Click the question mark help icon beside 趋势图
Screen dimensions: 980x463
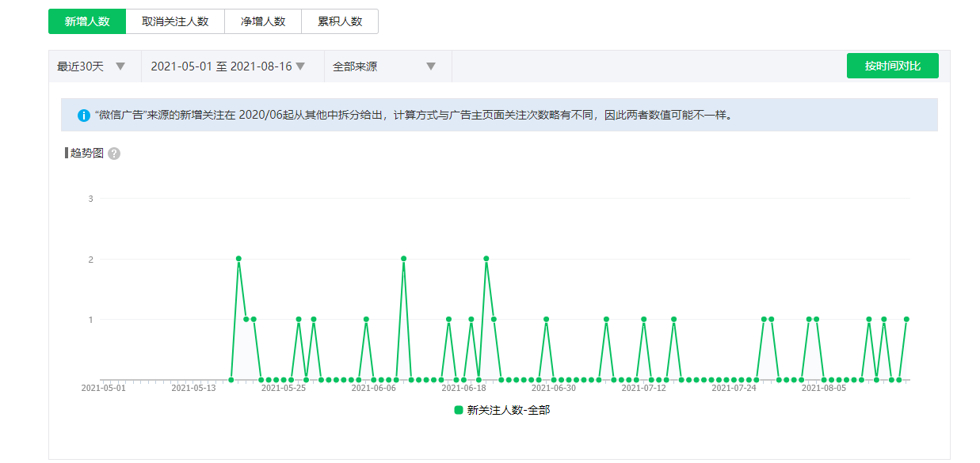(x=114, y=154)
